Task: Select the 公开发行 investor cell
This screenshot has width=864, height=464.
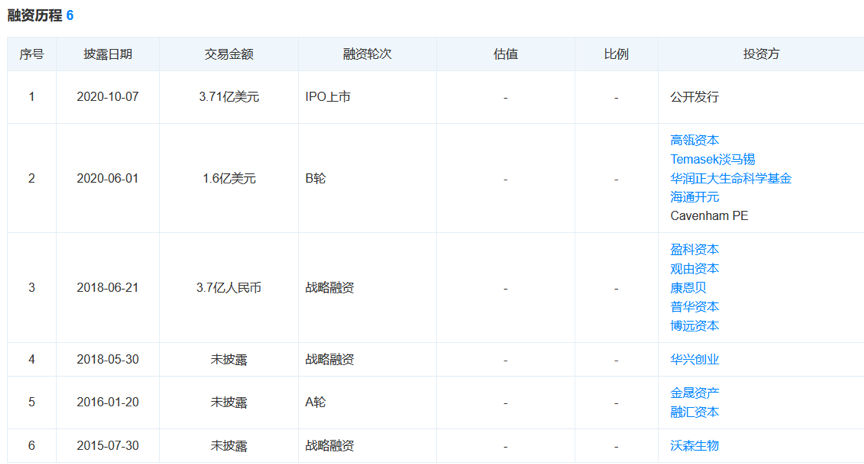Action: click(694, 97)
